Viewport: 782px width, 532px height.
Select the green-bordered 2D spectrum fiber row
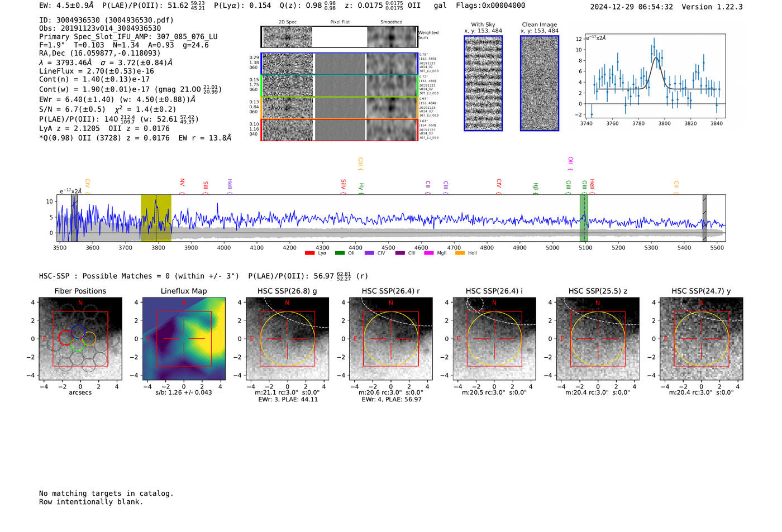coord(340,85)
